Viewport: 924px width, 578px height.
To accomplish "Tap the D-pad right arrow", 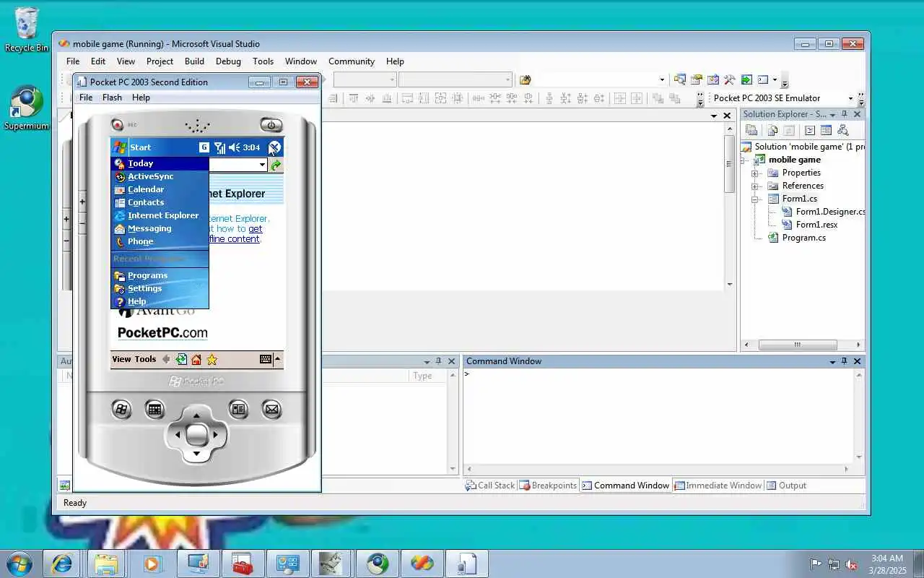I will click(x=215, y=435).
